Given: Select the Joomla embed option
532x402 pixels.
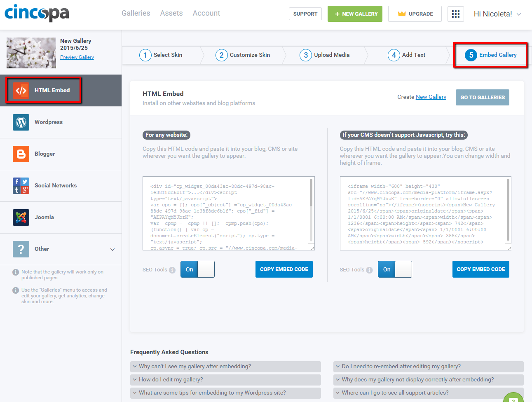Looking at the screenshot, I should tap(61, 217).
